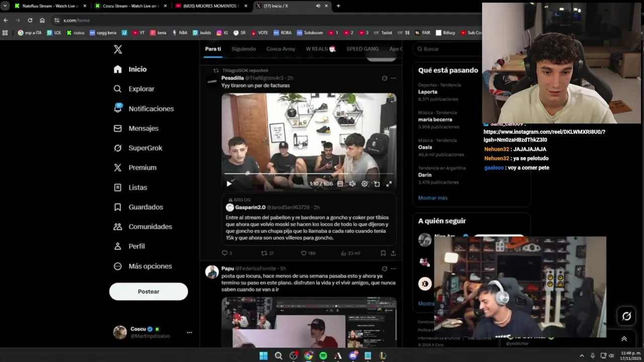
Task: Expand Más opciones menu
Action: pos(143,266)
